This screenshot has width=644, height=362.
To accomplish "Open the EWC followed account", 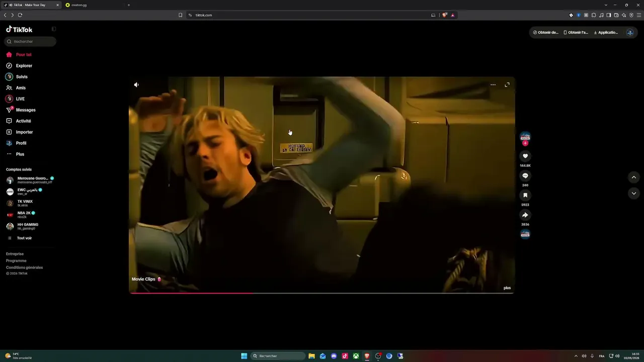I will (x=25, y=192).
